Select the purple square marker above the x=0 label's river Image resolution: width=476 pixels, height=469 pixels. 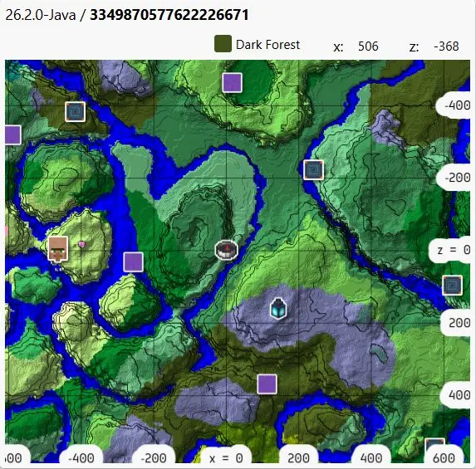pos(267,384)
